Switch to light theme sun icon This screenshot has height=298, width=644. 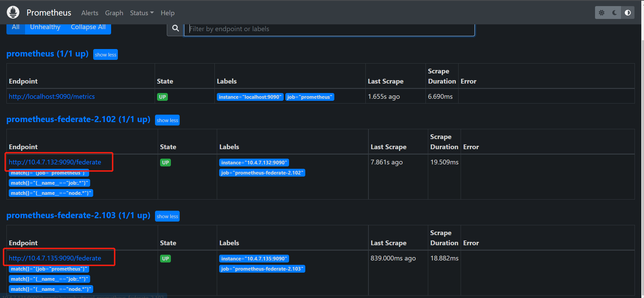[601, 13]
